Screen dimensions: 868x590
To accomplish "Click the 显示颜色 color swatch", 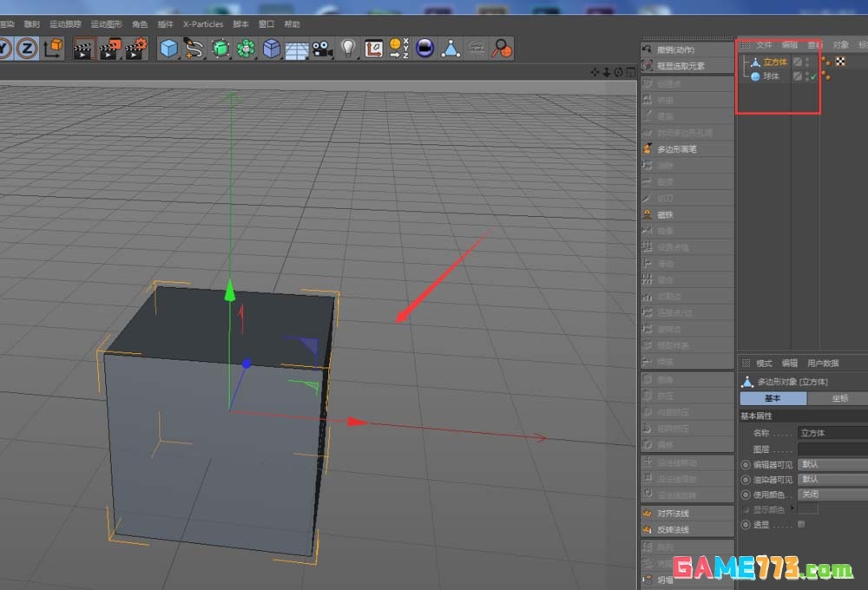I will pos(809,508).
